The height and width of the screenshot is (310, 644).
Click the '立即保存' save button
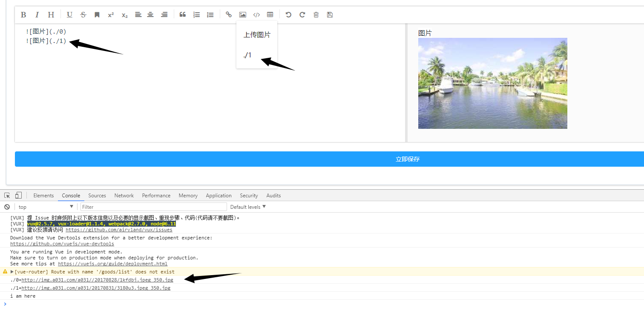pos(407,159)
